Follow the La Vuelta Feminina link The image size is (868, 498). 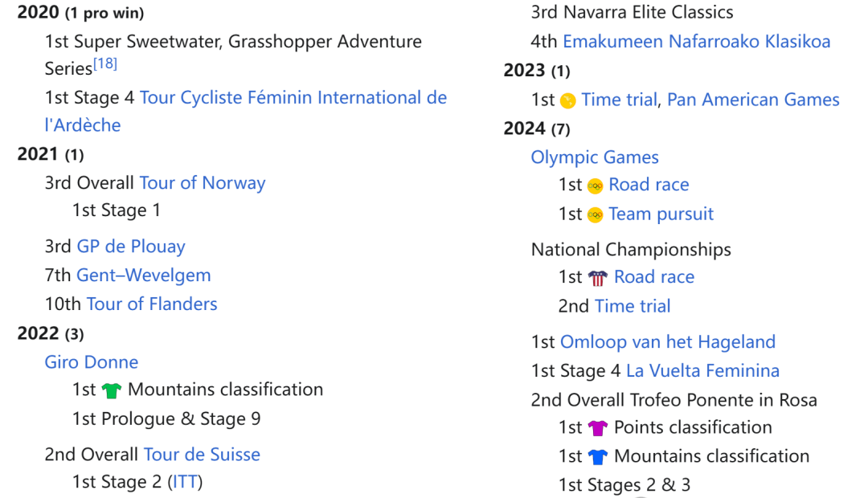pos(703,371)
